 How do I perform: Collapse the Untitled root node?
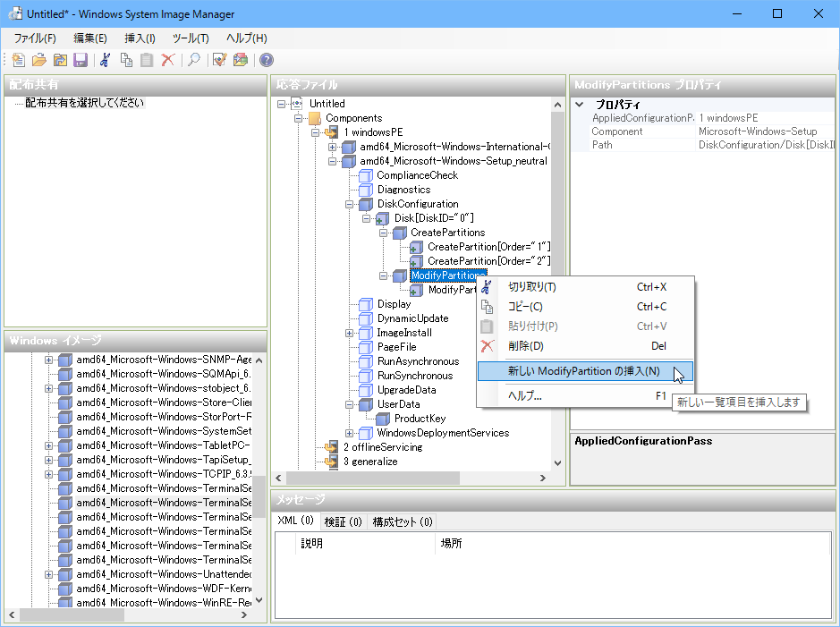tap(281, 104)
